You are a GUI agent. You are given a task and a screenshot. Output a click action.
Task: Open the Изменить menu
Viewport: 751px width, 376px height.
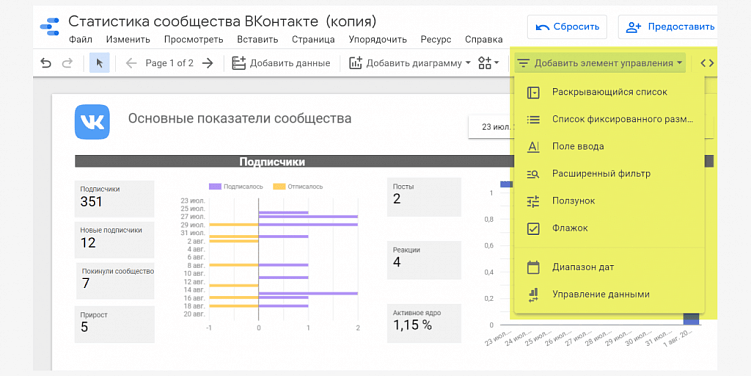[128, 39]
